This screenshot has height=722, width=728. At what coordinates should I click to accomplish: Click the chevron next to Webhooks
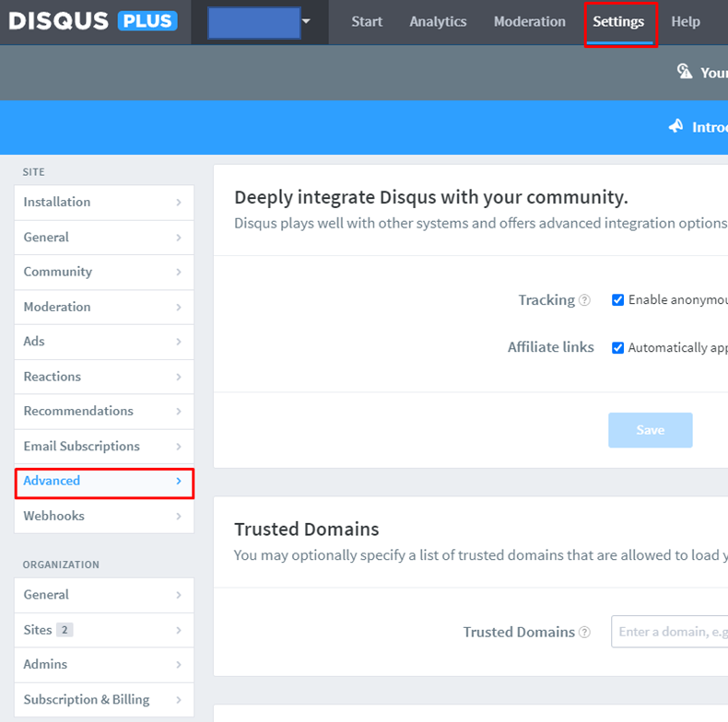[179, 516]
